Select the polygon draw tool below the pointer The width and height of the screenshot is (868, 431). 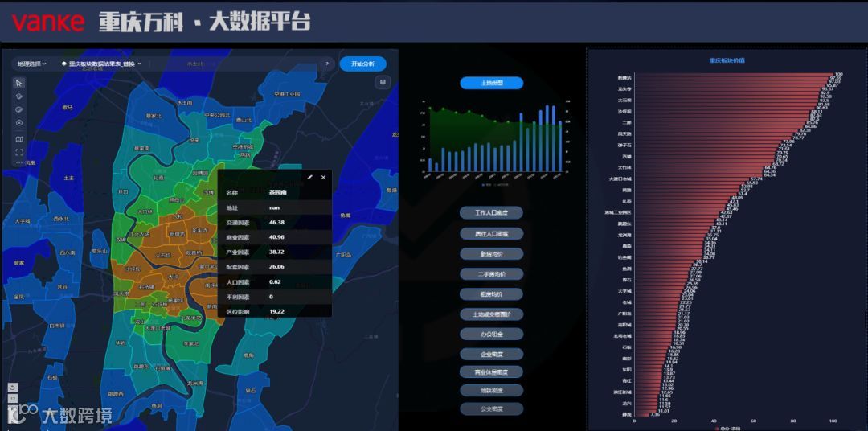click(19, 96)
